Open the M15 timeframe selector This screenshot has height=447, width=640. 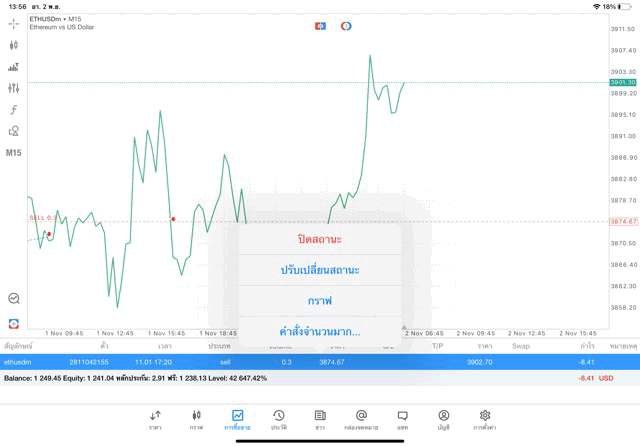point(14,153)
